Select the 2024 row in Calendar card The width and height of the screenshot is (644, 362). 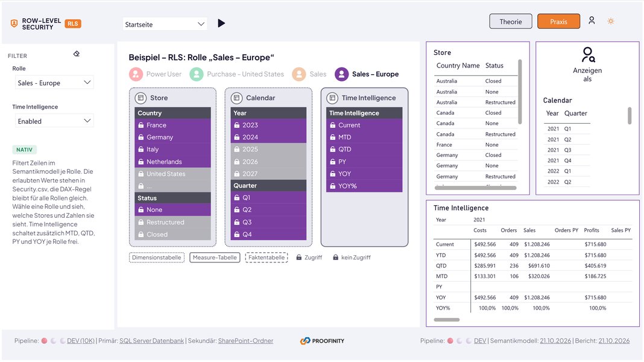pos(268,137)
